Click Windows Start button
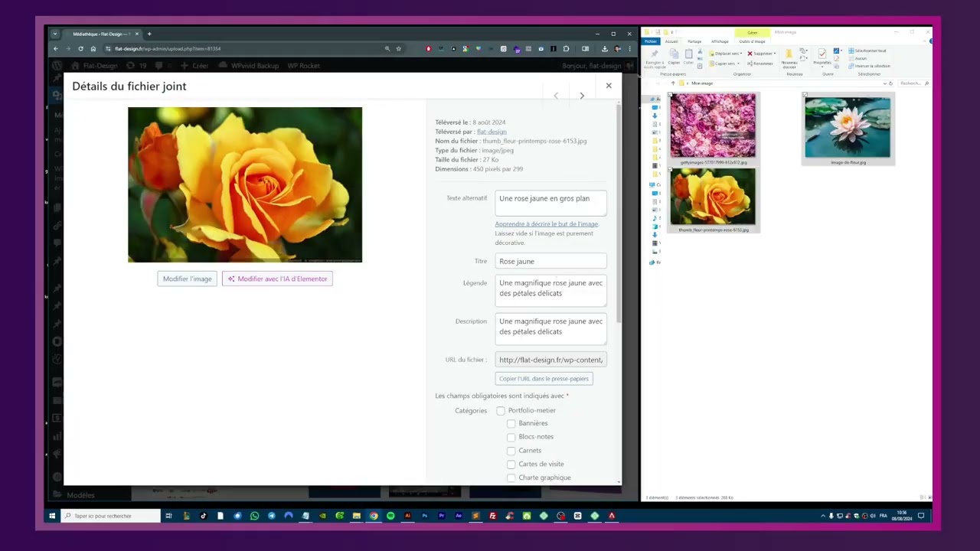Screen dimensions: 980x551 52,516
